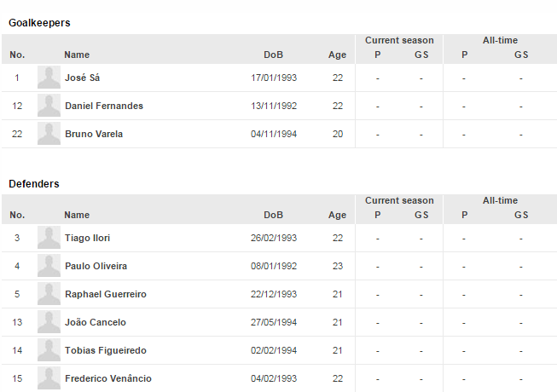Click Frederico Venâncio's avatar thumbnail
The height and width of the screenshot is (392, 557).
point(49,378)
